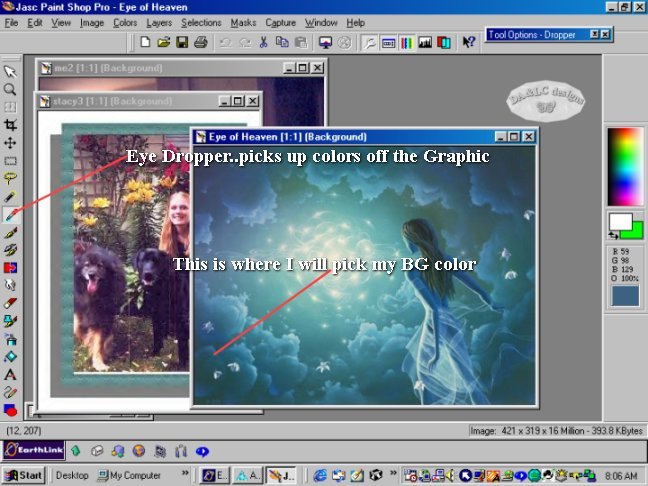The image size is (648, 486).
Task: Paste using the clipboard toolbar icon
Action: [301, 42]
